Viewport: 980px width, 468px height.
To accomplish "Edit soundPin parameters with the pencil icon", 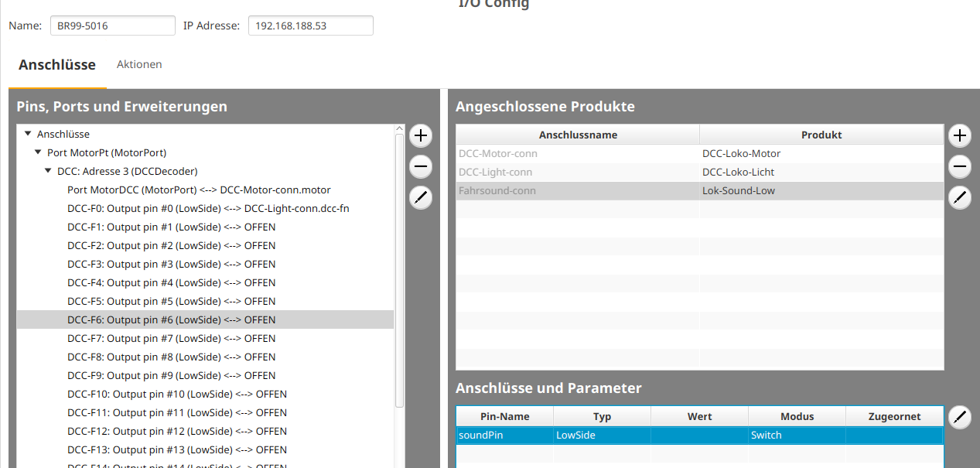I will tap(959, 417).
